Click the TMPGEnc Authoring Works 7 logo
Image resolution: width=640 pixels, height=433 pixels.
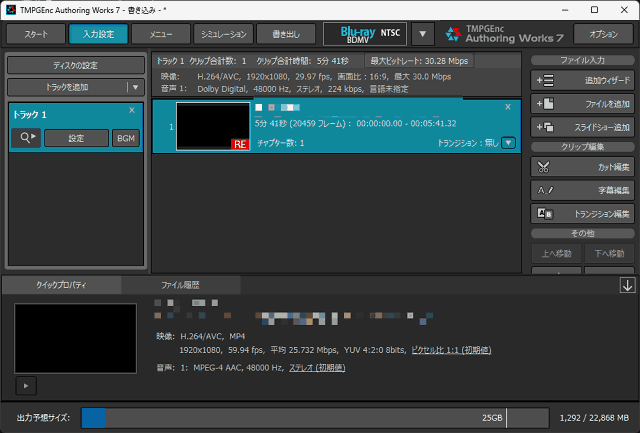[504, 34]
